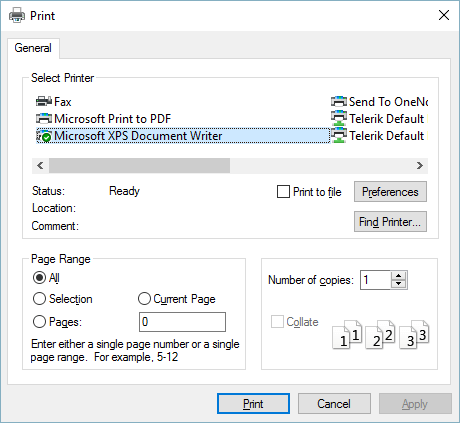Open printer Preferences

390,192
